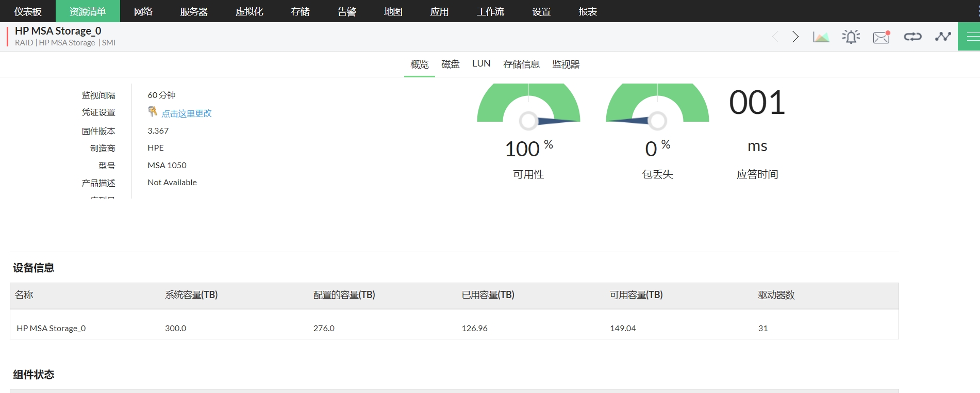The image size is (980, 393).
Task: Click the 可用性 gauge dial
Action: click(x=528, y=106)
